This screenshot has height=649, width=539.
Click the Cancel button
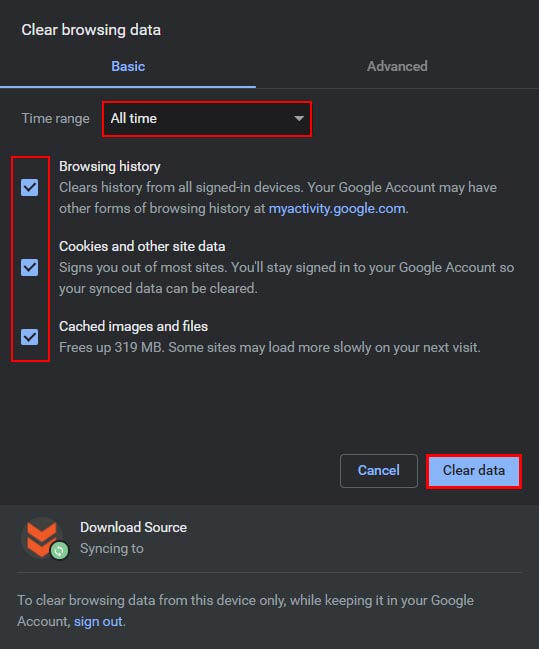(379, 471)
